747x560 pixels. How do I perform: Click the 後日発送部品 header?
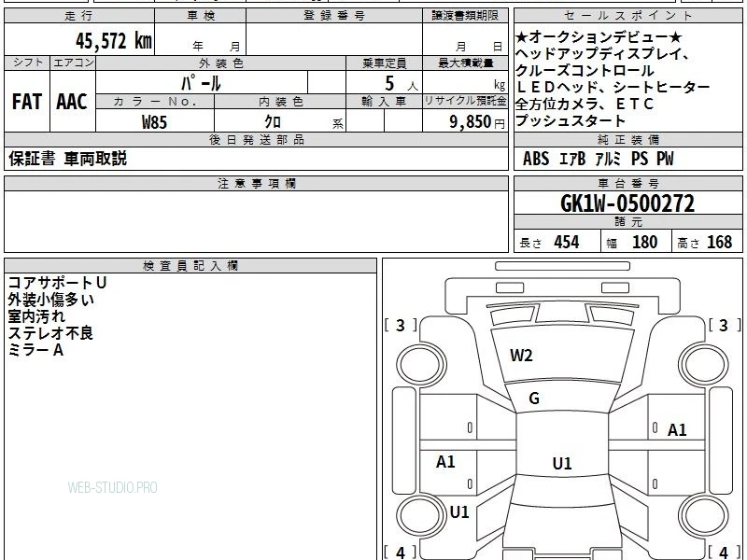[256, 139]
